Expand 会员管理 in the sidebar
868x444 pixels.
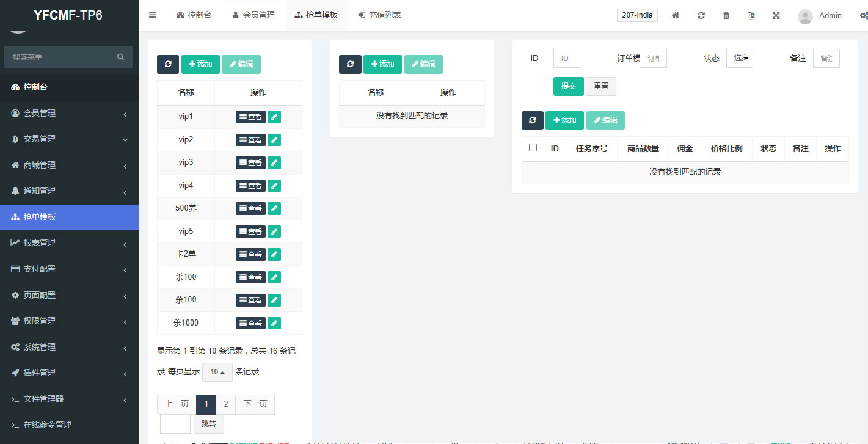[x=69, y=113]
